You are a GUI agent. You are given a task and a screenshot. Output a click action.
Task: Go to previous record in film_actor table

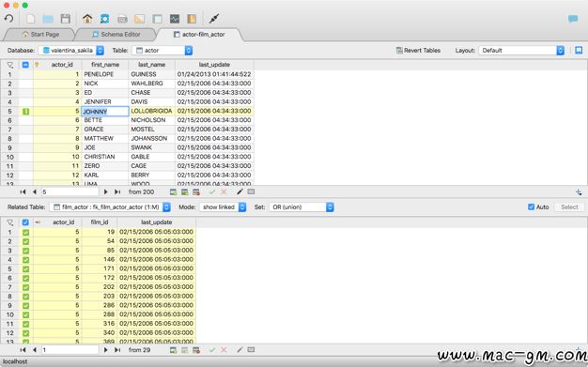[x=35, y=350]
